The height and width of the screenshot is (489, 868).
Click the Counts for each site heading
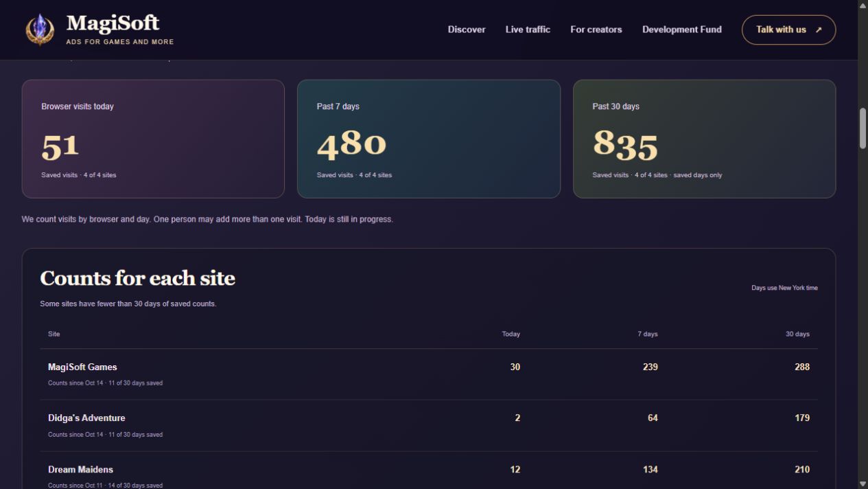pos(138,278)
